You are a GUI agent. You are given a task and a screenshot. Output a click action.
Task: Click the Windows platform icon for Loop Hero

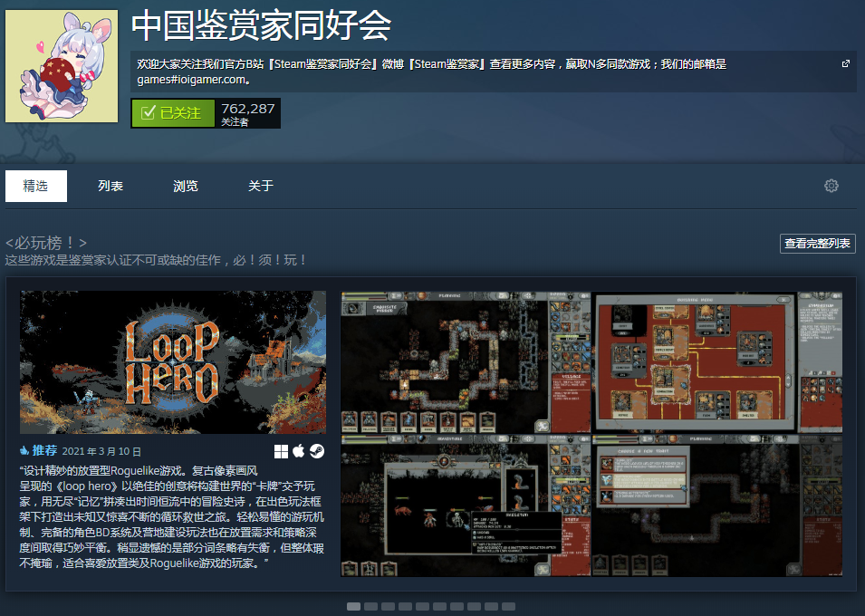(x=281, y=451)
